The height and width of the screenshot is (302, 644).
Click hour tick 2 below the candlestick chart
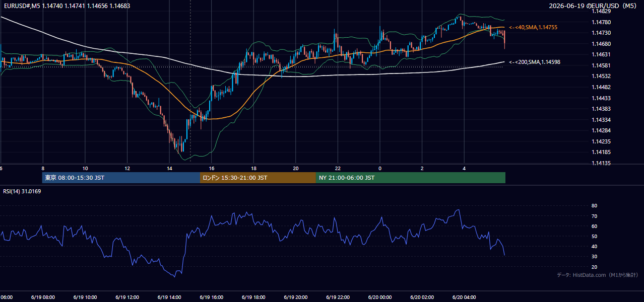(x=422, y=169)
